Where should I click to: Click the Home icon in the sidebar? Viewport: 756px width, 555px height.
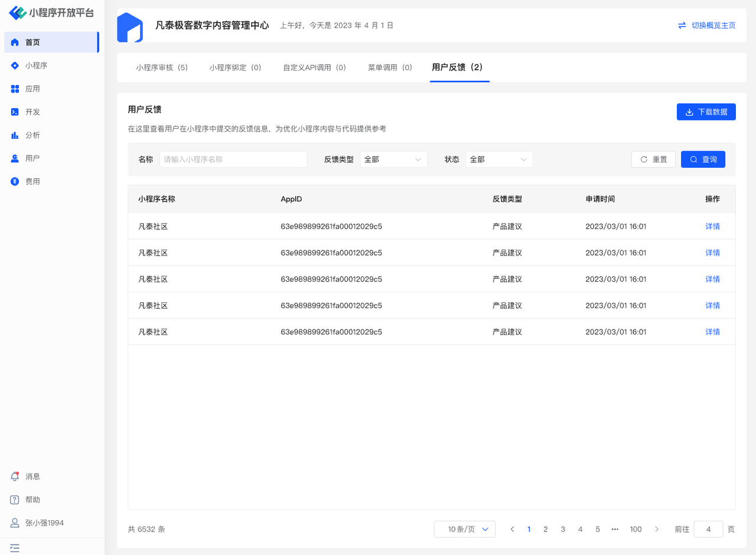tap(15, 43)
